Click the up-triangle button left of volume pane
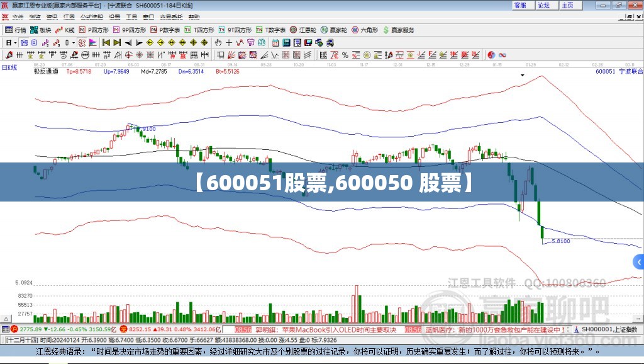The width and height of the screenshot is (644, 364). (x=6, y=319)
